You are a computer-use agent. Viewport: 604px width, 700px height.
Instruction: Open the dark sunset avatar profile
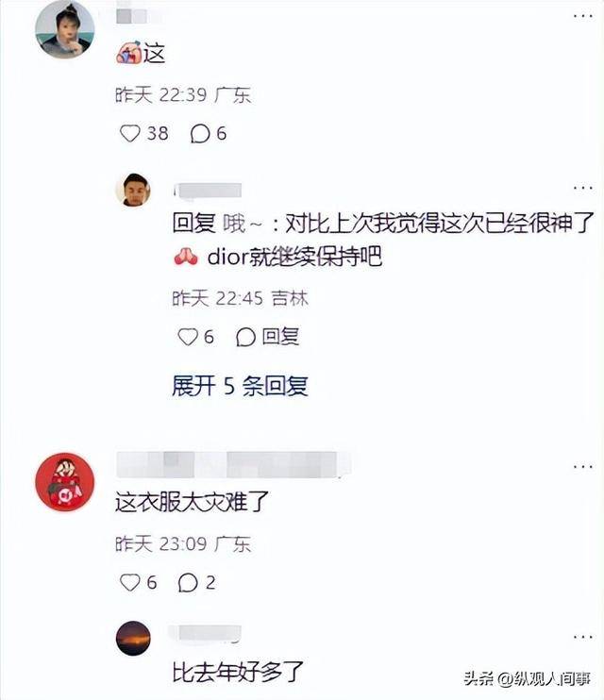133,638
